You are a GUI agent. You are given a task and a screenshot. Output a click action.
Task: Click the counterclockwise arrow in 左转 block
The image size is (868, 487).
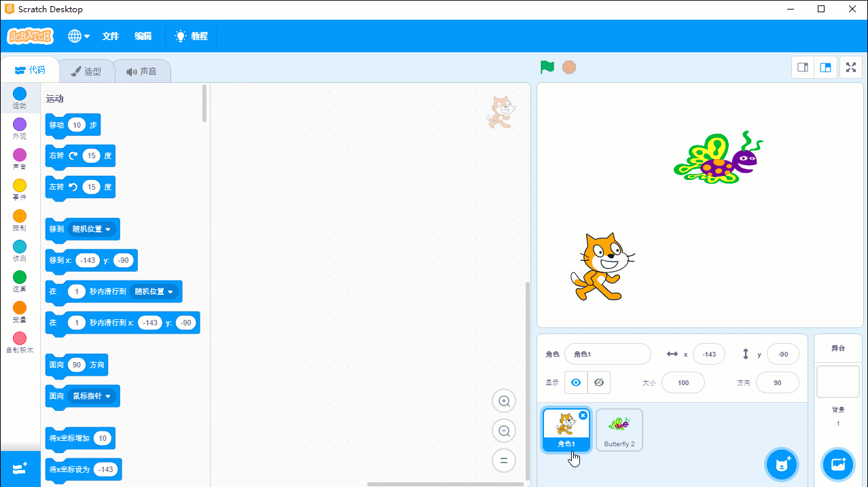(73, 187)
